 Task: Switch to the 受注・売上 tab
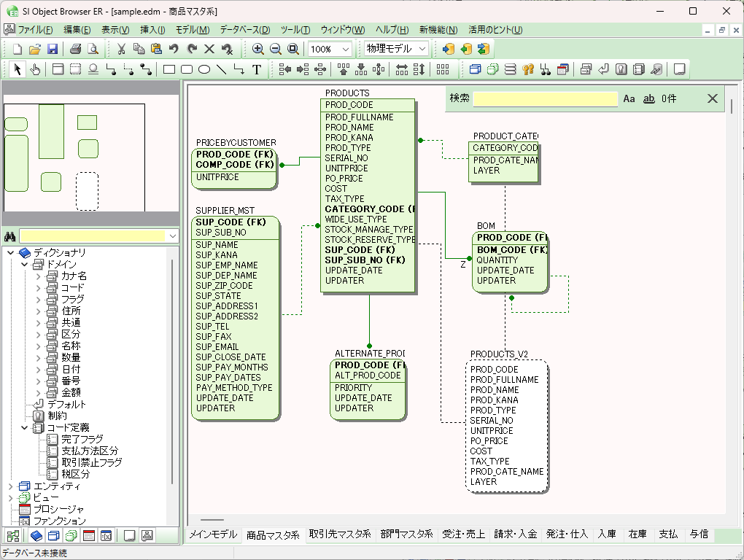[464, 534]
